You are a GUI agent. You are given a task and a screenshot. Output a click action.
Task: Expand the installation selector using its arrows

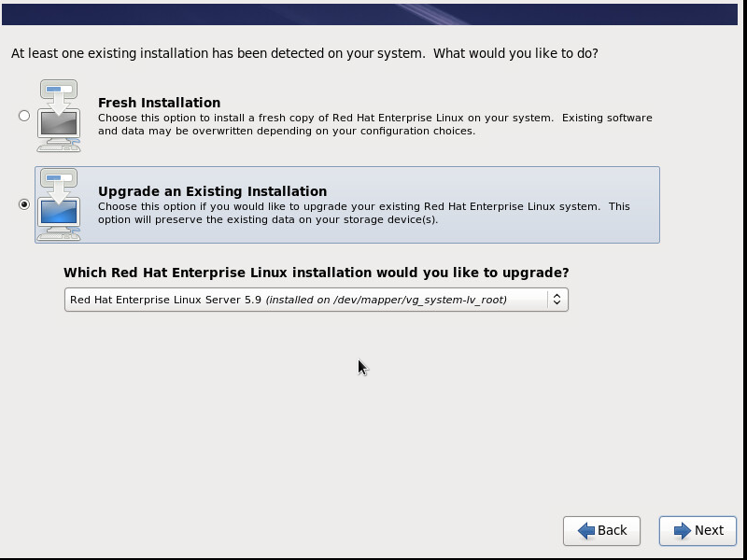[557, 300]
